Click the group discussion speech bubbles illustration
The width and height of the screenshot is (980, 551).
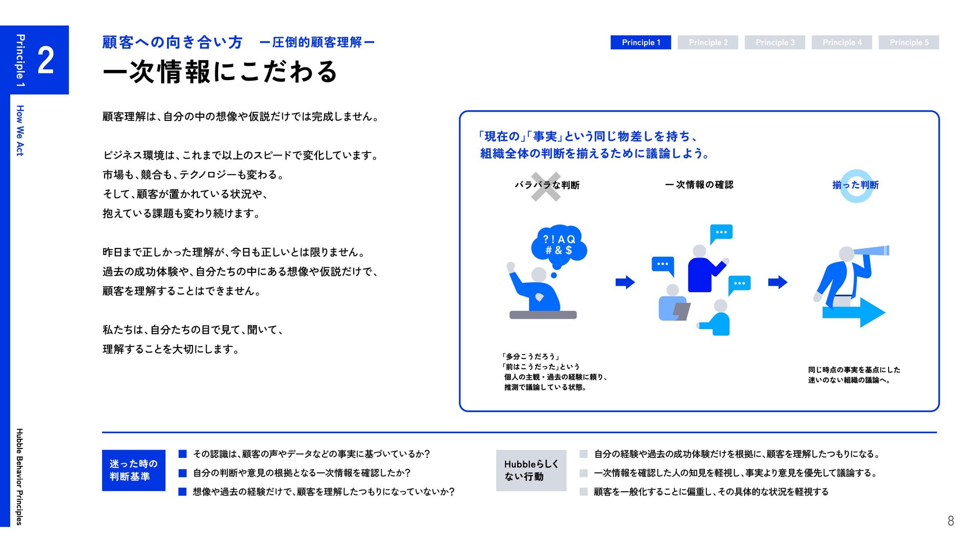pos(700,280)
